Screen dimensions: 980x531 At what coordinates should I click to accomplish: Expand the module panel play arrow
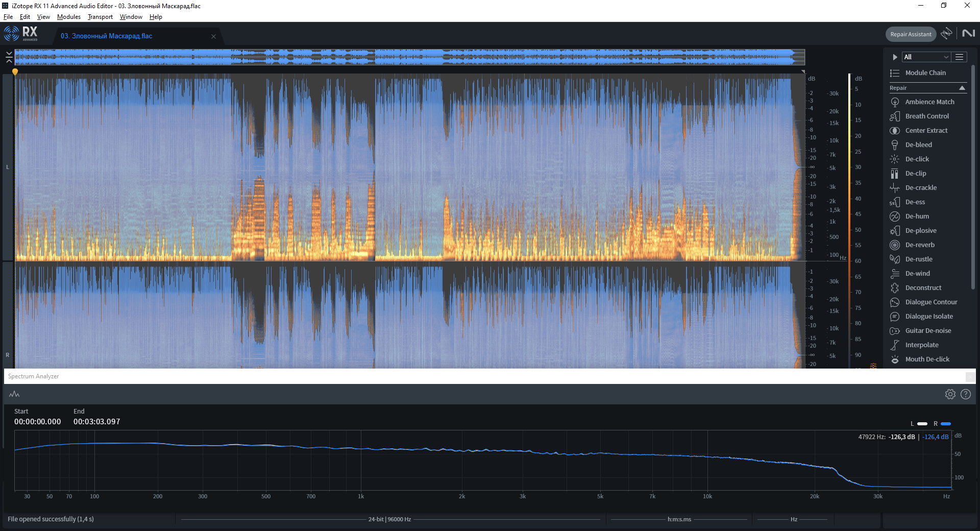click(x=895, y=57)
